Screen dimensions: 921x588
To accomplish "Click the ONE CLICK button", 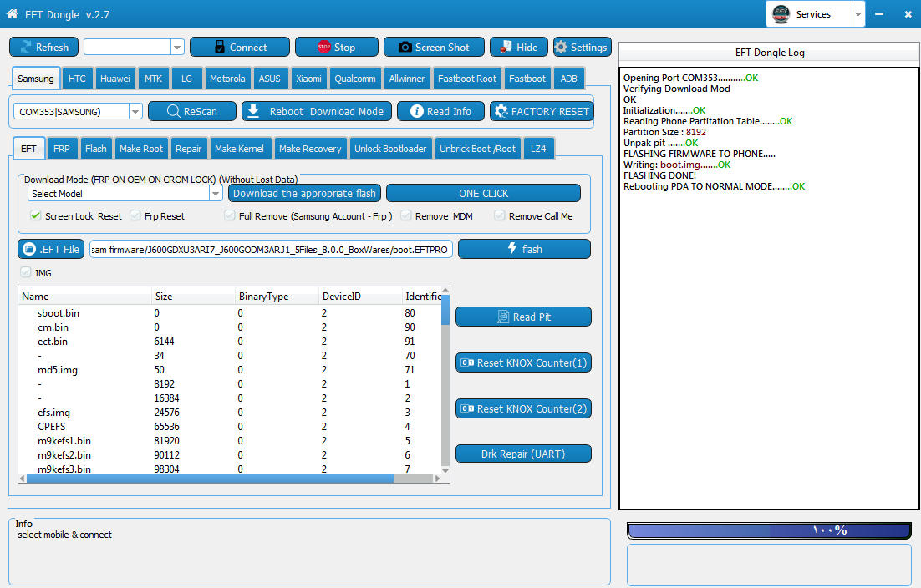I will click(x=483, y=193).
